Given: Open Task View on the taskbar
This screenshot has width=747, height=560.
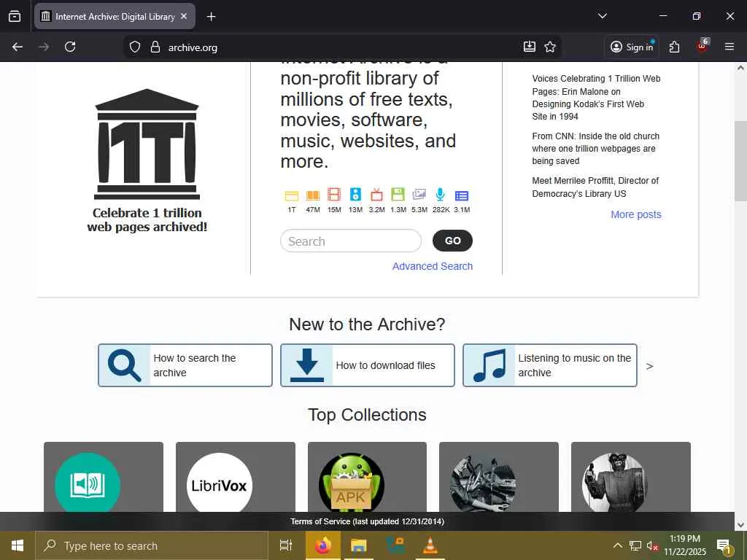Looking at the screenshot, I should coord(286,545).
